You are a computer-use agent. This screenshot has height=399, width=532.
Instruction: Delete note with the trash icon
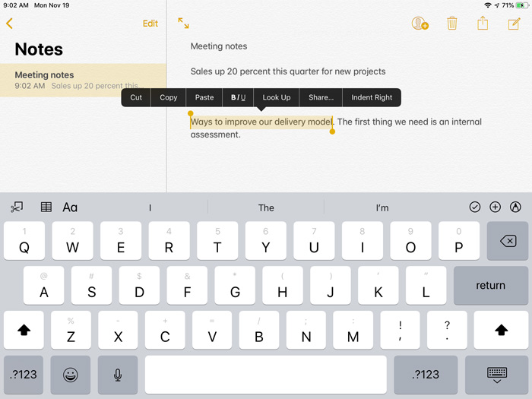tap(452, 24)
